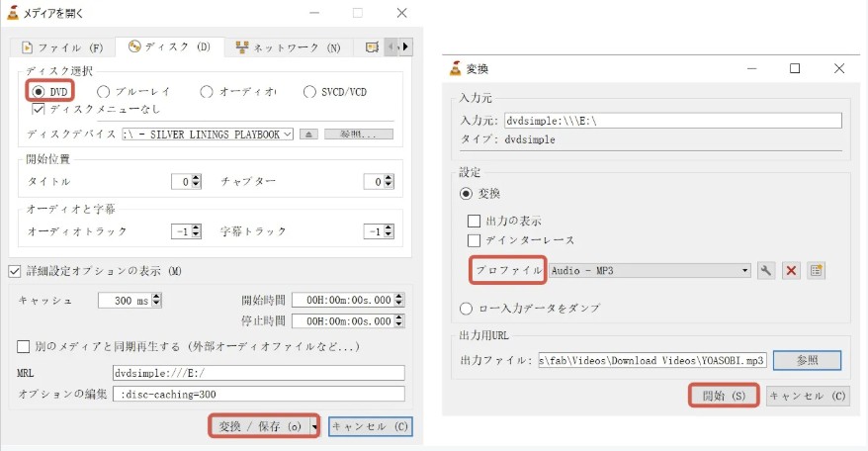Maximize the Convert (変換) window
This screenshot has height=451, width=868.
point(795,68)
